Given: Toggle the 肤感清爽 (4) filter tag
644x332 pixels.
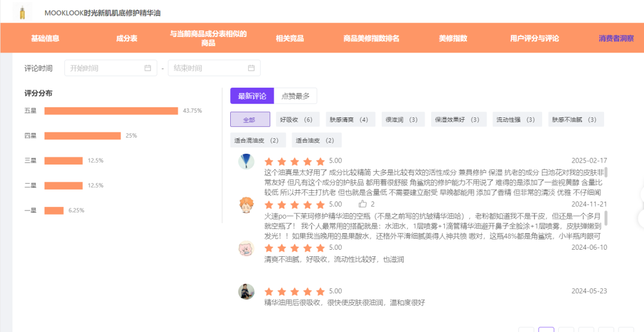Looking at the screenshot, I should [349, 119].
